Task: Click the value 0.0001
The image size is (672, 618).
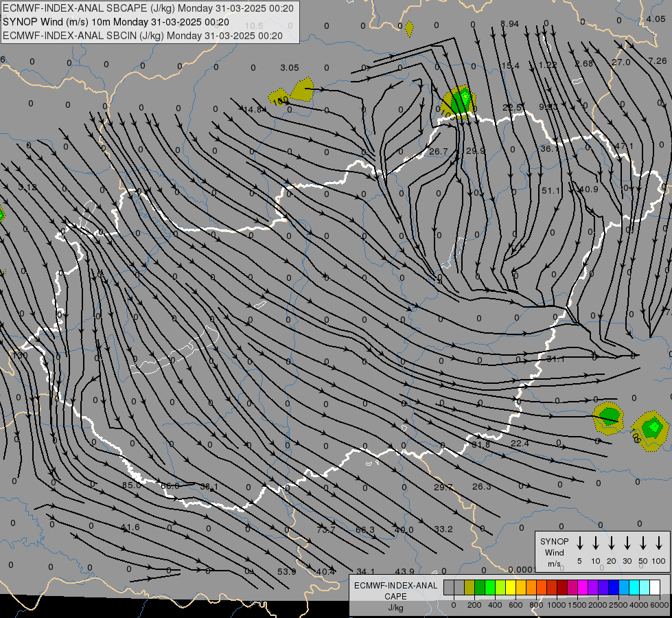Action: (522, 569)
